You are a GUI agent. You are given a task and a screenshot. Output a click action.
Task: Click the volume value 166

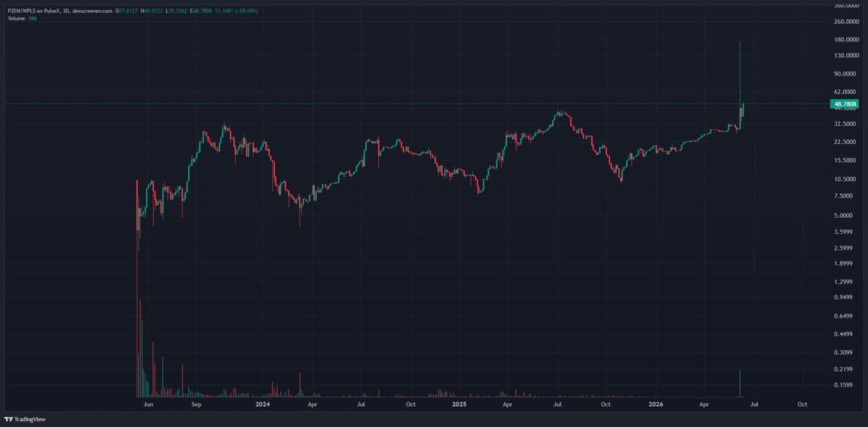pyautogui.click(x=33, y=18)
